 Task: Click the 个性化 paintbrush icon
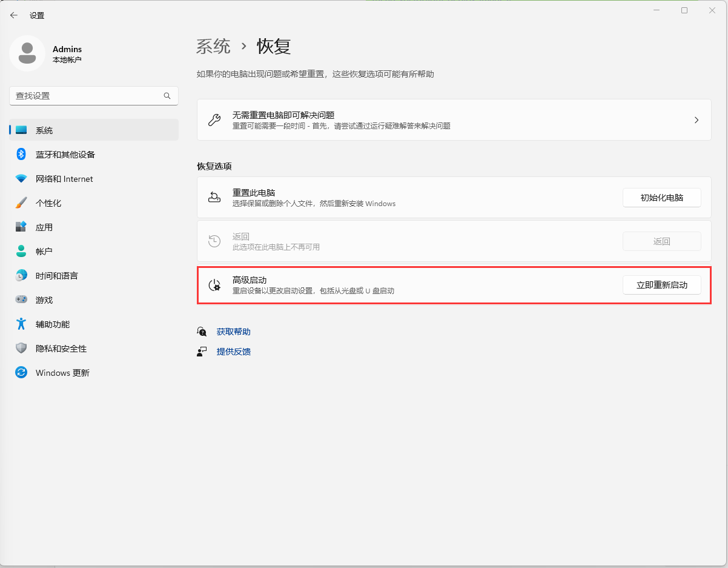point(21,203)
